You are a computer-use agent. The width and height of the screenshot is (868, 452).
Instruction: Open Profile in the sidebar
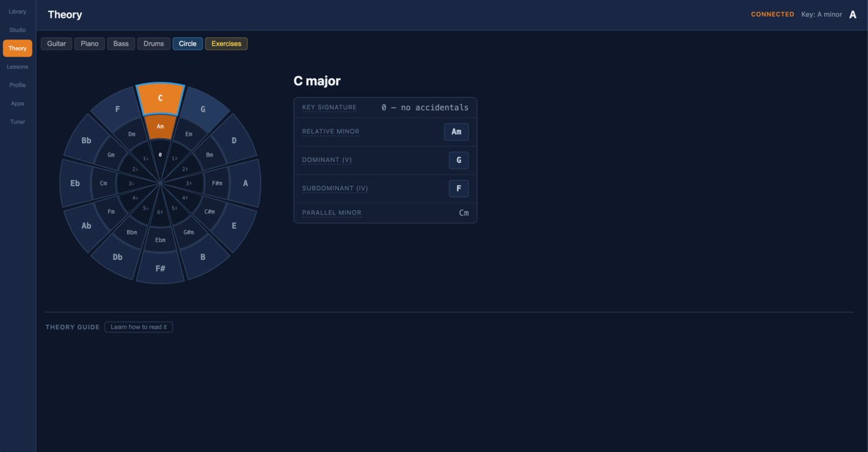[17, 85]
